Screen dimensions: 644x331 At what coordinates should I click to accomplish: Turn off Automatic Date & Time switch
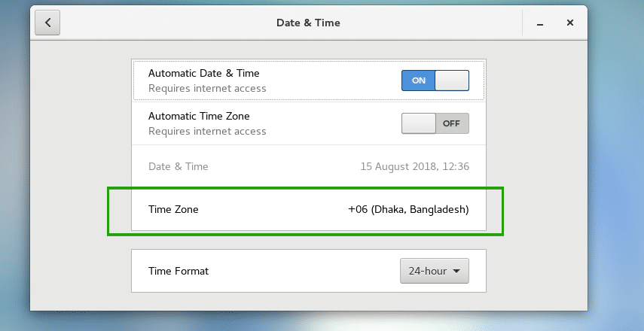click(435, 80)
